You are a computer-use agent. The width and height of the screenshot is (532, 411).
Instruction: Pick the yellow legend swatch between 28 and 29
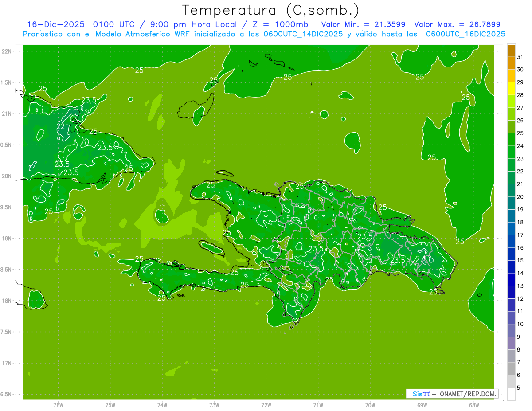[511, 89]
